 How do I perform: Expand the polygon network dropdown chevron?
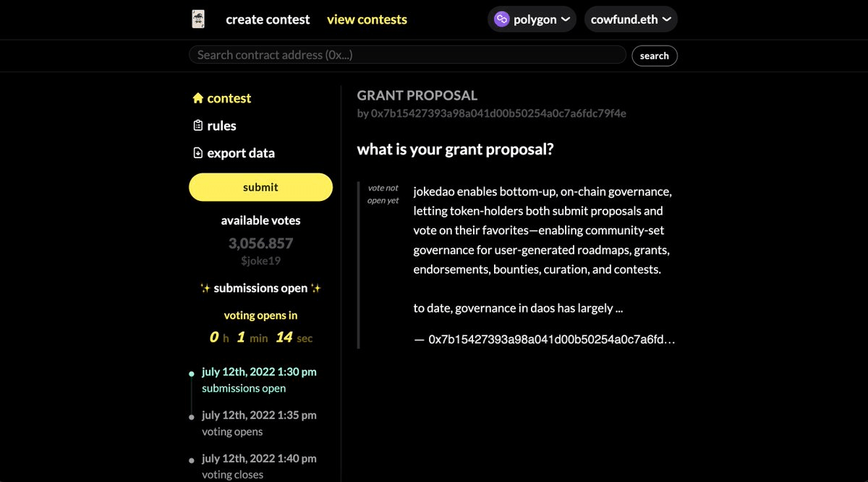click(565, 20)
